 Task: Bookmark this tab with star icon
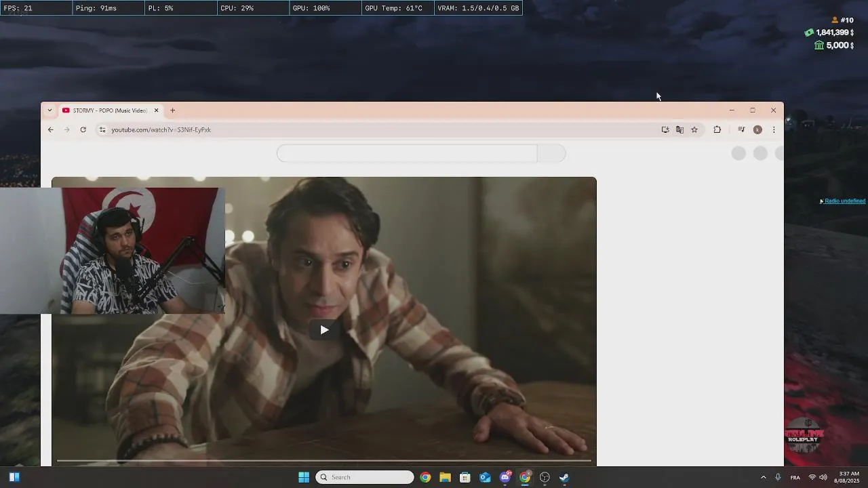(x=694, y=129)
